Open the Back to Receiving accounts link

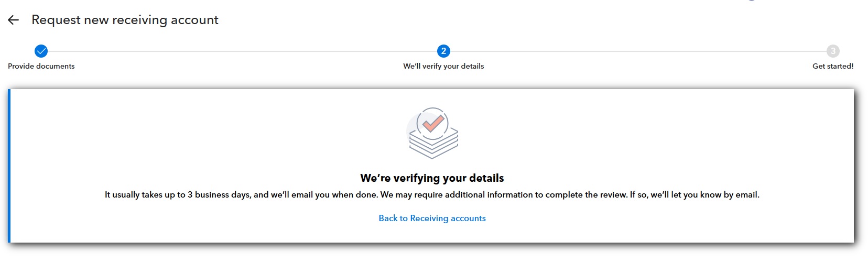[x=432, y=218]
